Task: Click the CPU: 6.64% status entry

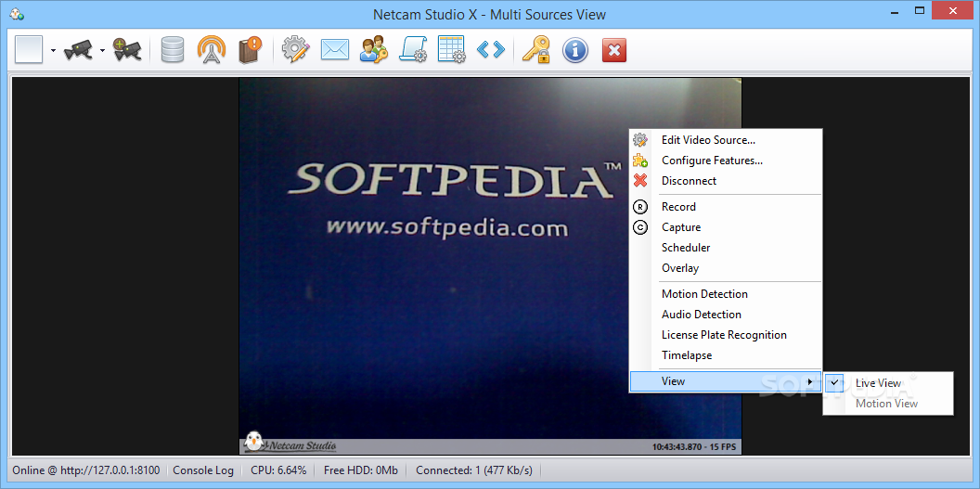Action: pyautogui.click(x=278, y=470)
